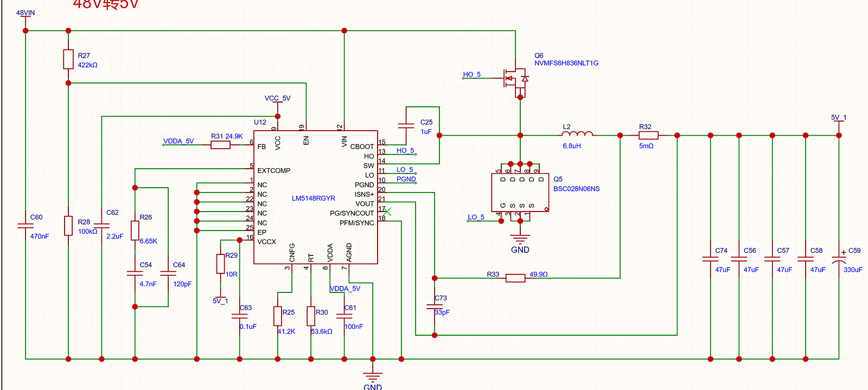Click the green no-connect cross at pin 17
The width and height of the screenshot is (868, 390).
tap(387, 212)
